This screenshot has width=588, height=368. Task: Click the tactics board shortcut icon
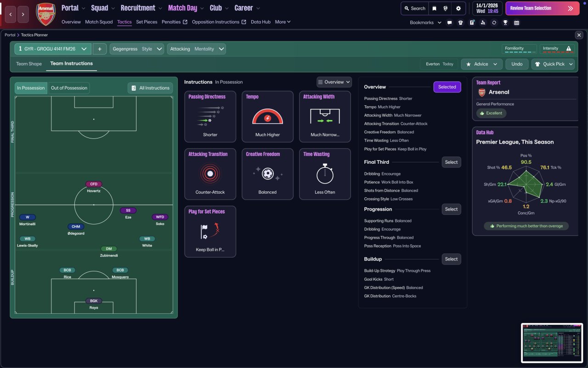(472, 23)
